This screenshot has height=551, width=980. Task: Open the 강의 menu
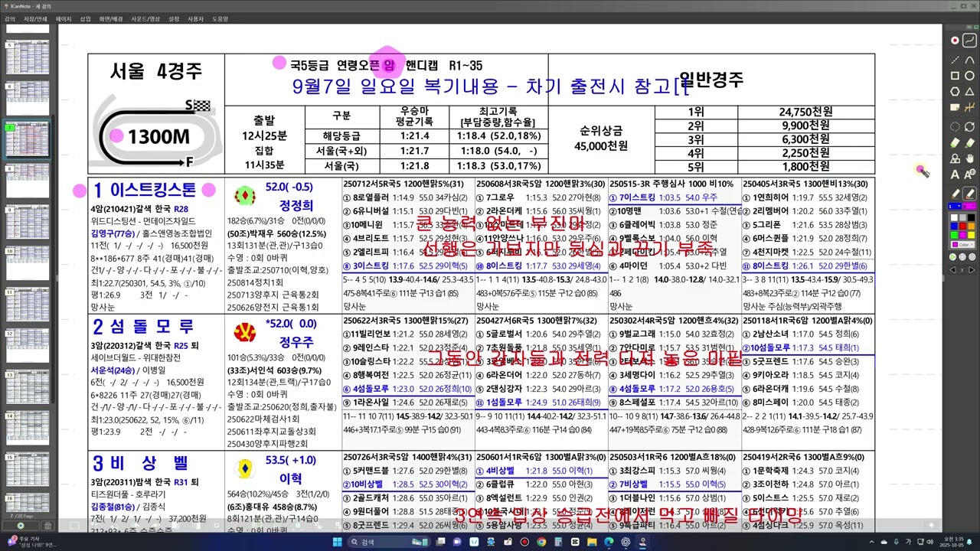(x=10, y=18)
